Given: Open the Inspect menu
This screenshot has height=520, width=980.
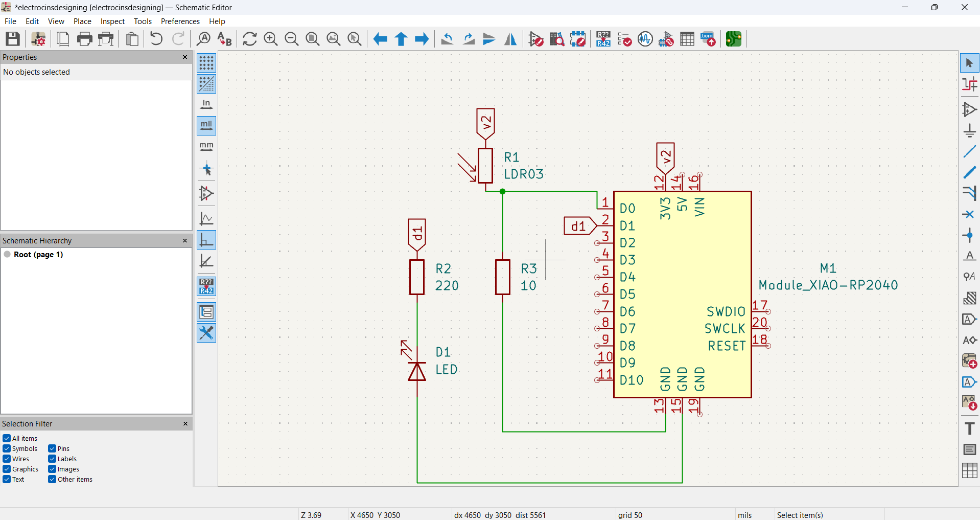Looking at the screenshot, I should (112, 21).
